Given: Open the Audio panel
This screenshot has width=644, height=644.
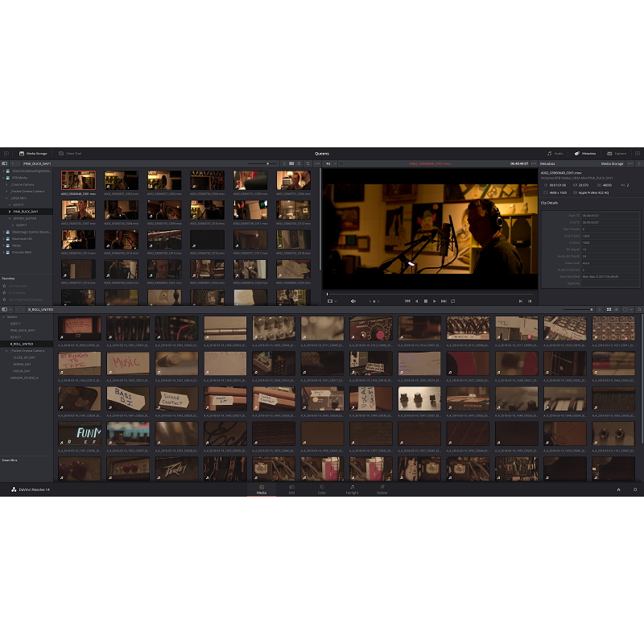Looking at the screenshot, I should [555, 153].
